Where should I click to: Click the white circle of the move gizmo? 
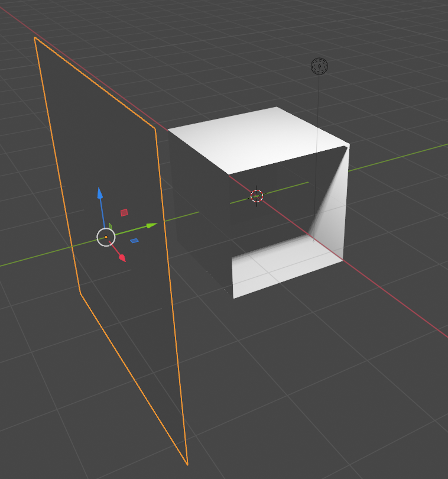[105, 238]
